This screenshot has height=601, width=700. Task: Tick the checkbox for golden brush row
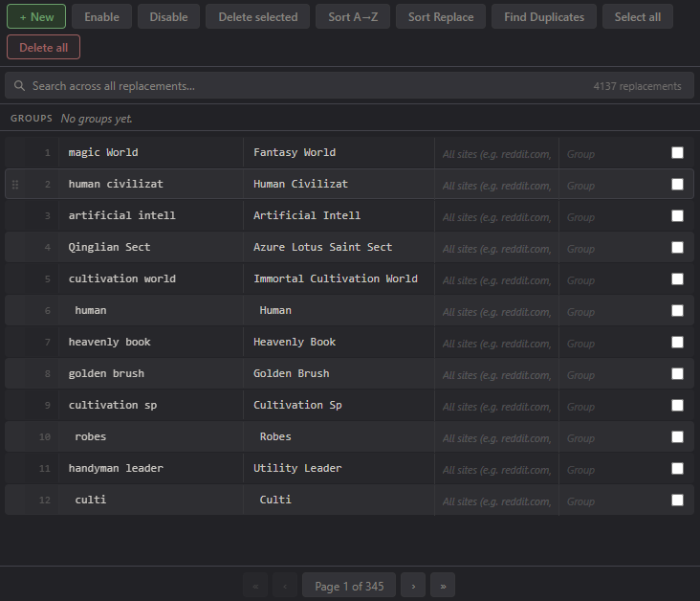coord(677,373)
